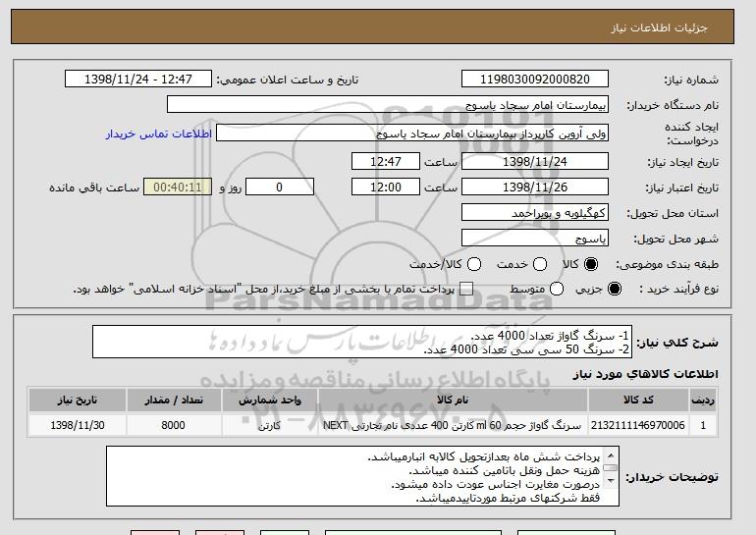Click the تاریخ نیاز column header
This screenshot has height=535, width=756.
(78, 401)
